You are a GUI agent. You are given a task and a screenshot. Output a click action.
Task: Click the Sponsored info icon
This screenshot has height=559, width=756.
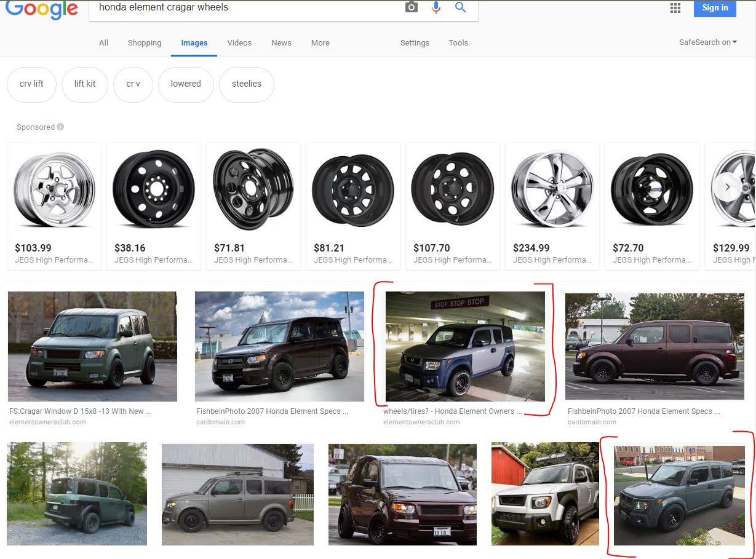coord(60,127)
